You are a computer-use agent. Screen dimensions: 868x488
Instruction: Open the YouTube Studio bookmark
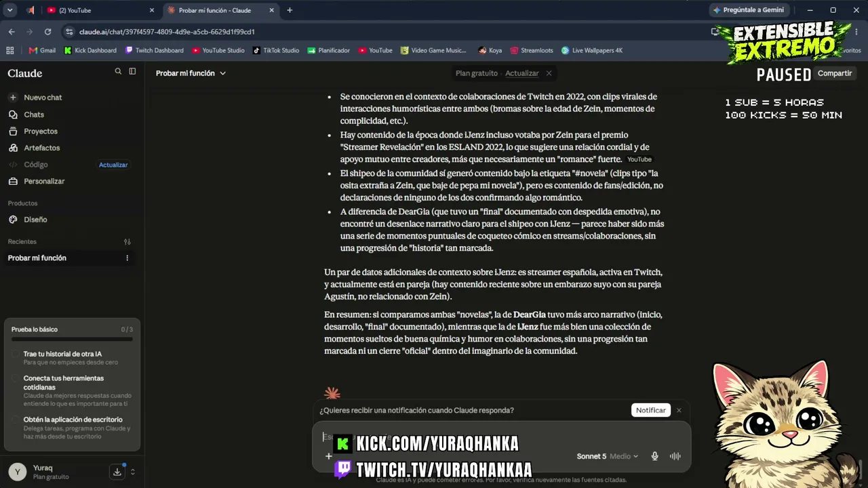coord(218,50)
